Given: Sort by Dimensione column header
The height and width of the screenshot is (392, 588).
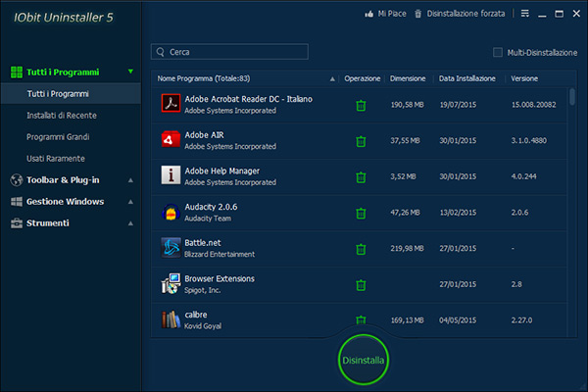Looking at the screenshot, I should tap(408, 78).
